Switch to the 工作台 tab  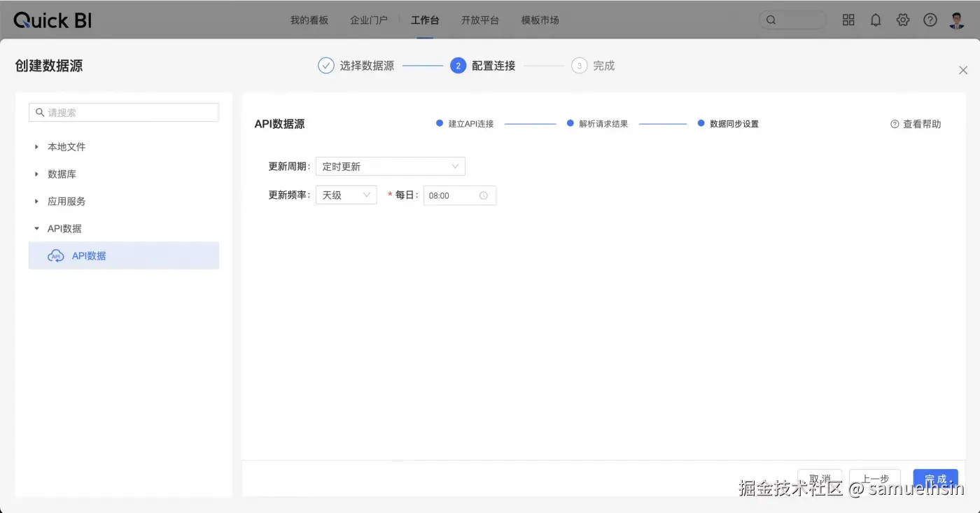pyautogui.click(x=425, y=20)
